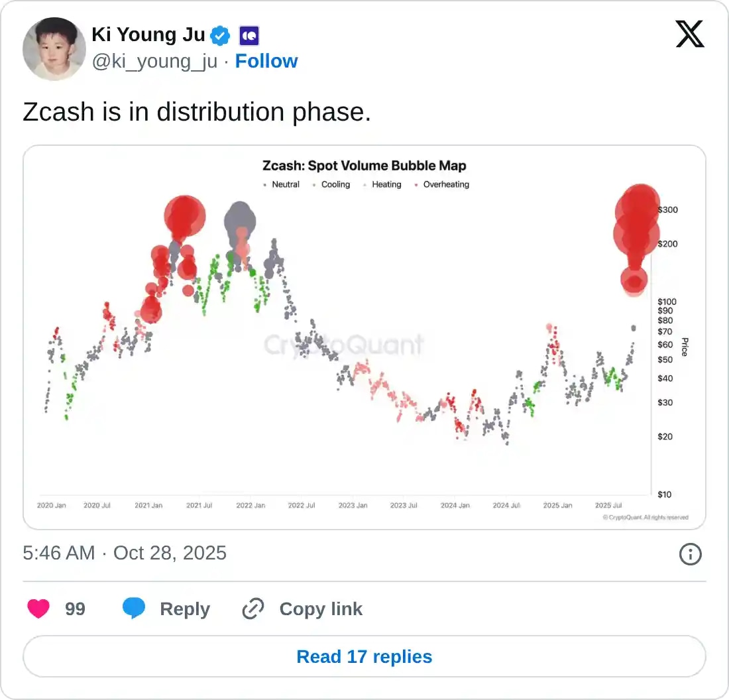Image resolution: width=729 pixels, height=700 pixels.
Task: Open the Read 17 replies button
Action: [x=364, y=656]
